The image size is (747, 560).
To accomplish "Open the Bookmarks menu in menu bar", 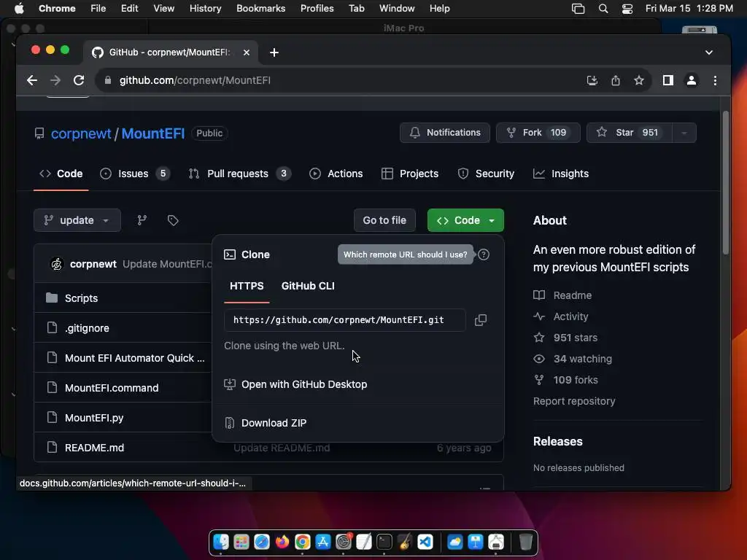I will pos(260,9).
